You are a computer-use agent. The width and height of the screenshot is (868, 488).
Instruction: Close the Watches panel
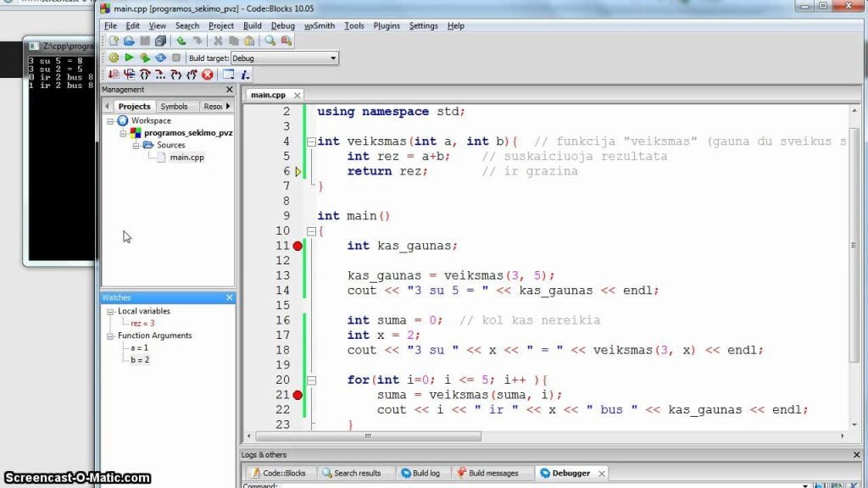[230, 297]
